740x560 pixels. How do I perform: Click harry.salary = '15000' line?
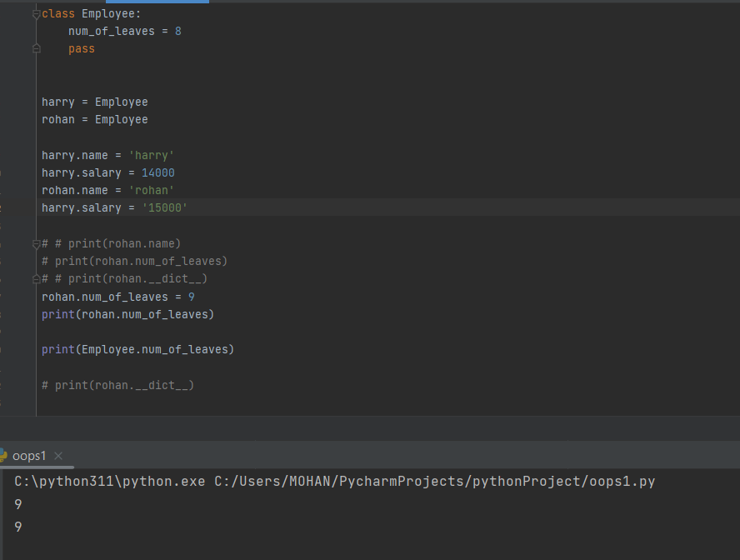pyautogui.click(x=114, y=207)
